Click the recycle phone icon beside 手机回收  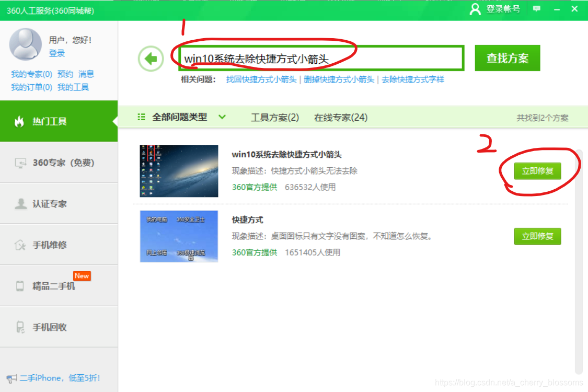[x=20, y=327]
